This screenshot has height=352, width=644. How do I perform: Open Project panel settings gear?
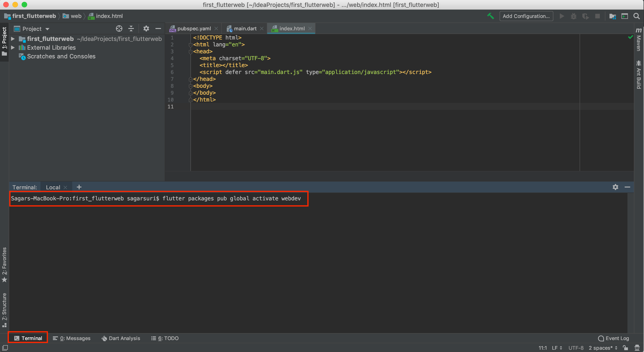(x=146, y=28)
